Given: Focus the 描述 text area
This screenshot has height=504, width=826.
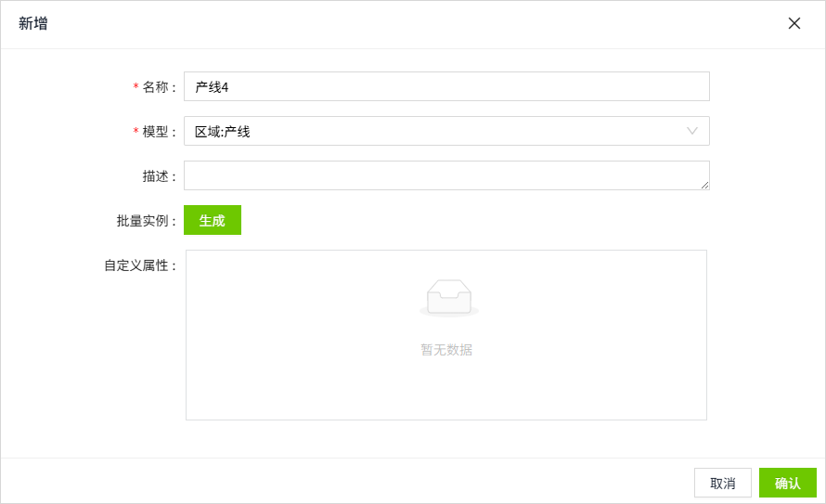Looking at the screenshot, I should [x=446, y=175].
